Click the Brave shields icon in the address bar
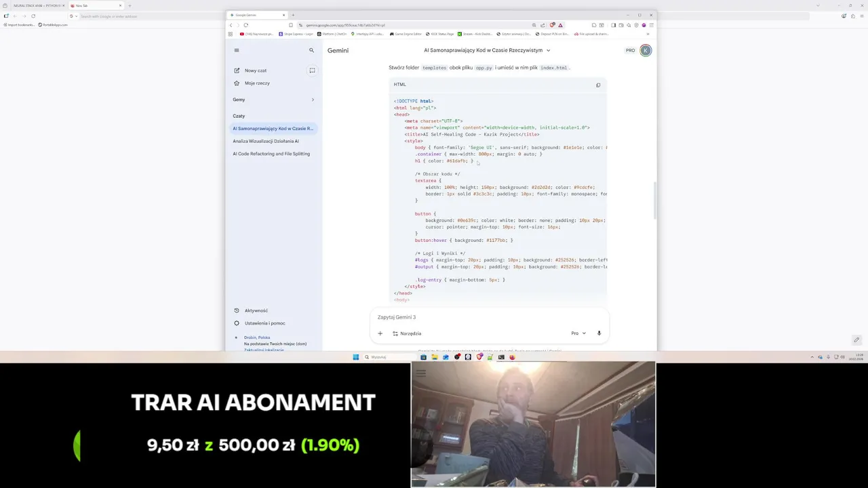This screenshot has width=868, height=488. coord(552,25)
